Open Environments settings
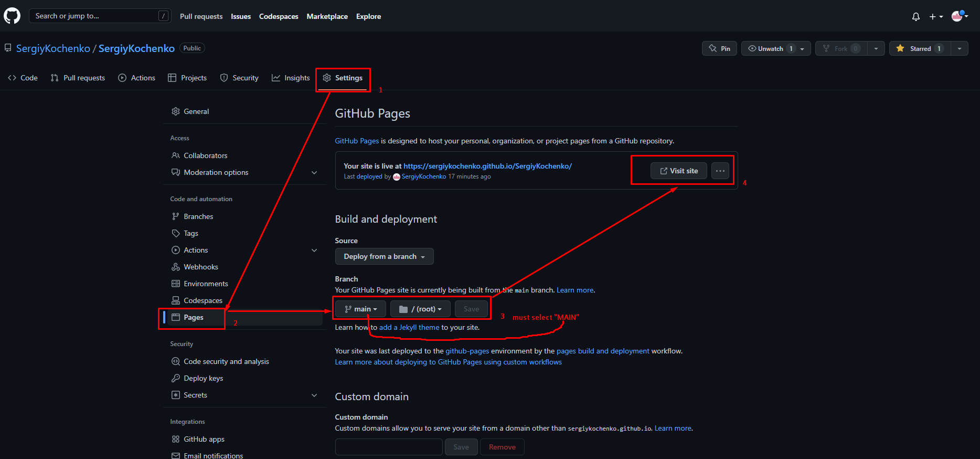Image resolution: width=980 pixels, height=459 pixels. 244,284
